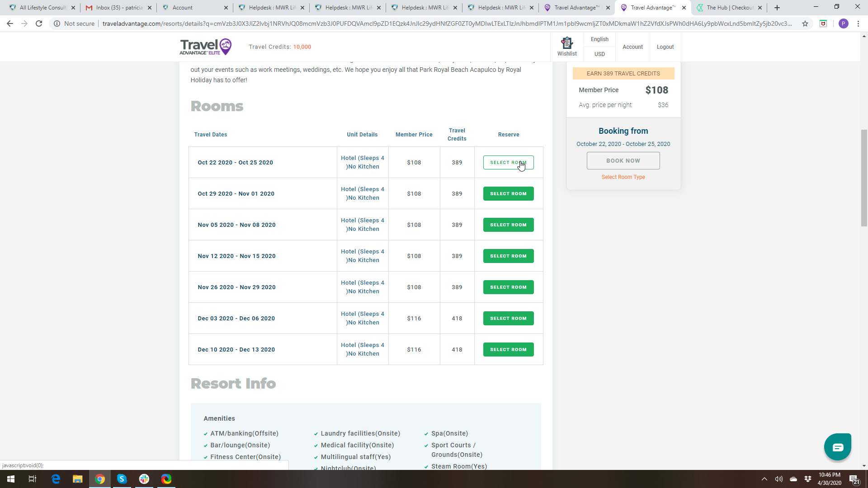868x488 pixels.
Task: Select room for Dec 10 - Dec 13
Action: (508, 349)
